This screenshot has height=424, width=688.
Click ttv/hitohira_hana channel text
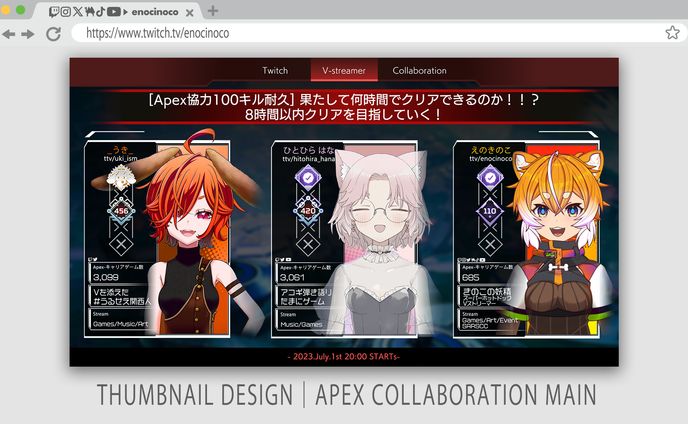click(309, 159)
